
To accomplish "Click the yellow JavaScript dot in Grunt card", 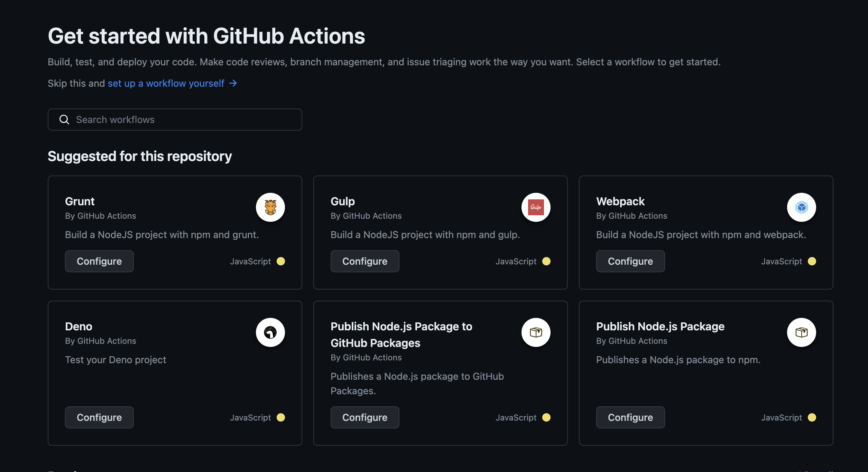I will [281, 261].
